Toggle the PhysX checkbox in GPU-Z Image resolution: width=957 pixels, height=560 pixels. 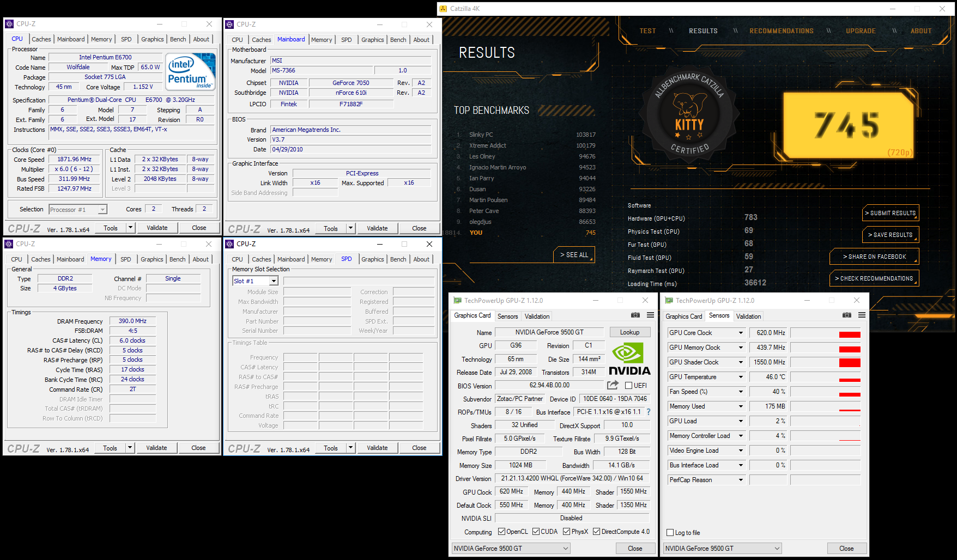pyautogui.click(x=567, y=532)
